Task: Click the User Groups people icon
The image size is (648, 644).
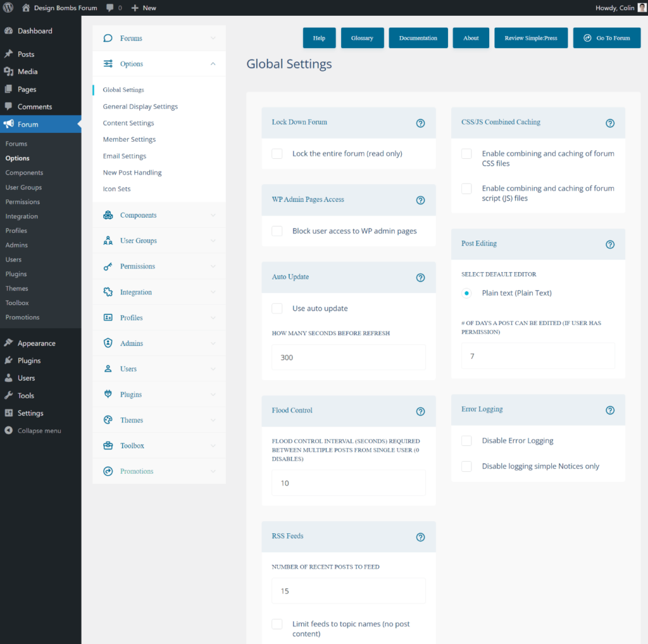Action: (x=108, y=240)
